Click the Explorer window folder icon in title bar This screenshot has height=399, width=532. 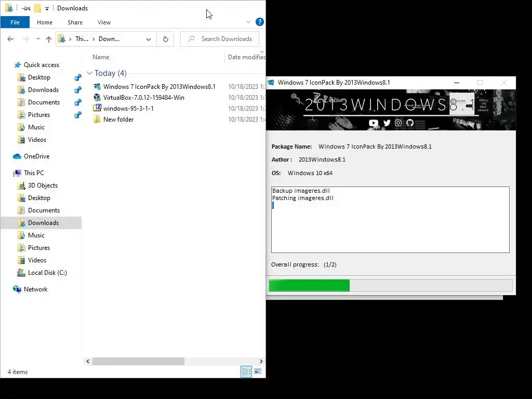click(x=9, y=8)
